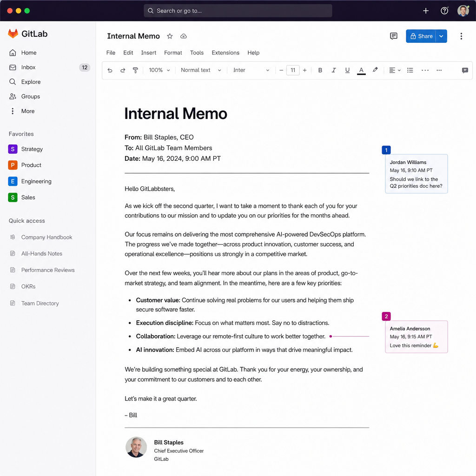Click the Undo icon
The width and height of the screenshot is (476, 476).
point(110,70)
